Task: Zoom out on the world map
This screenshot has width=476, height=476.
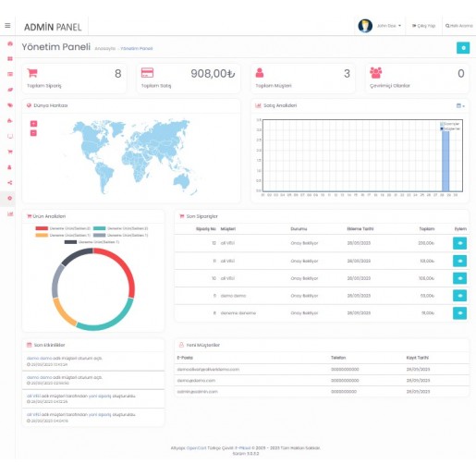Action: 33,133
